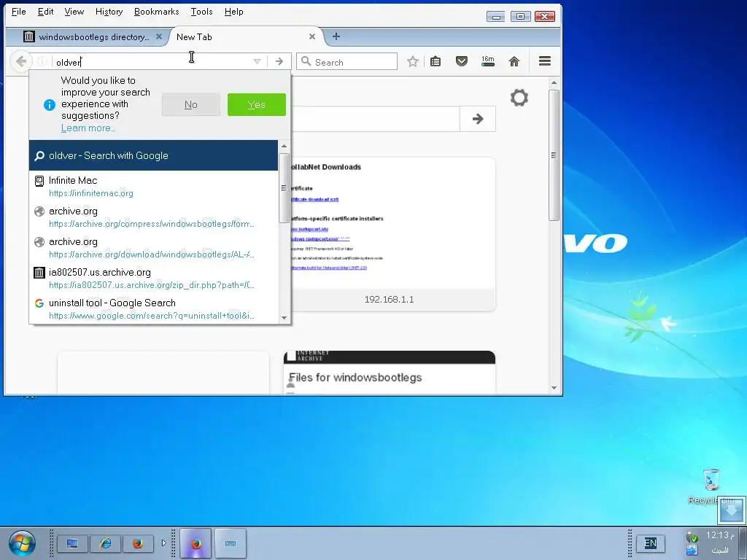Viewport: 747px width, 560px height.
Task: Click the page scroll down arrow
Action: click(554, 388)
